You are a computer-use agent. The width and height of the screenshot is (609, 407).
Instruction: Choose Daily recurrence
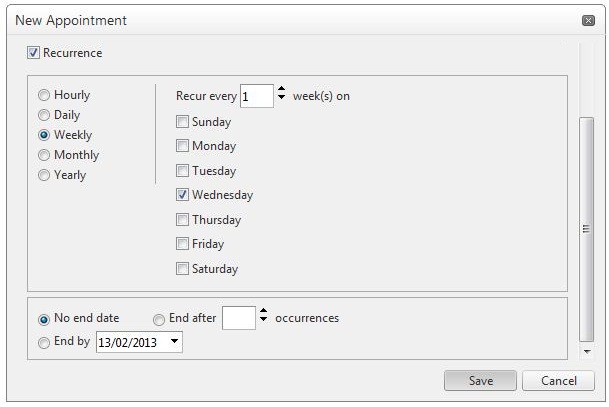44,116
